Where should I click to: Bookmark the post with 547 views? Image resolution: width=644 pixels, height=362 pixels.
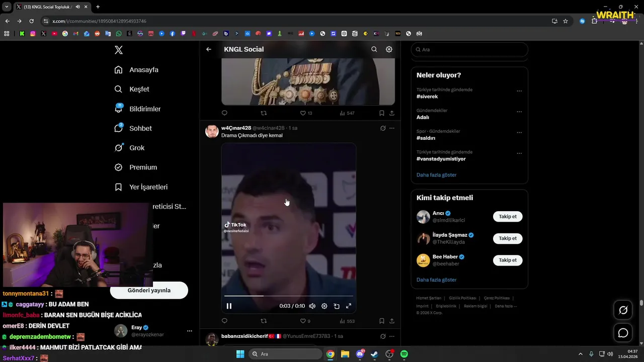coord(382,113)
